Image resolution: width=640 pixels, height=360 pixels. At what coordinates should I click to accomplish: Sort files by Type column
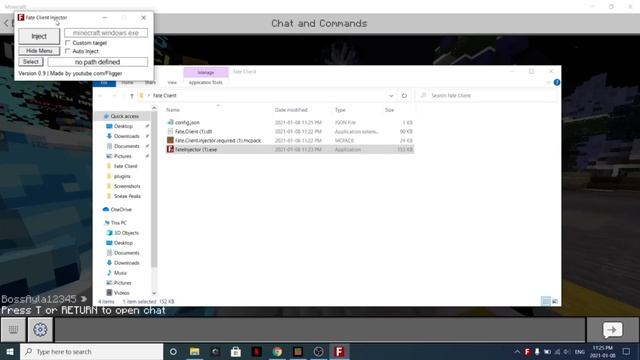click(x=340, y=110)
